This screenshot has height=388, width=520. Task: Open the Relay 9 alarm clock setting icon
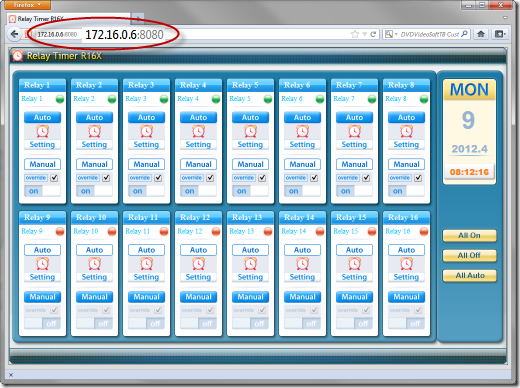point(42,264)
